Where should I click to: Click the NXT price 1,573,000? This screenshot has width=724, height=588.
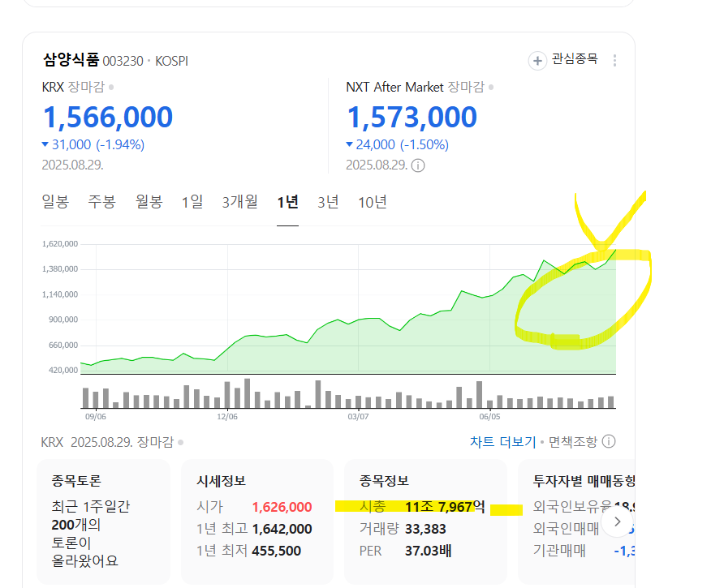(x=412, y=117)
